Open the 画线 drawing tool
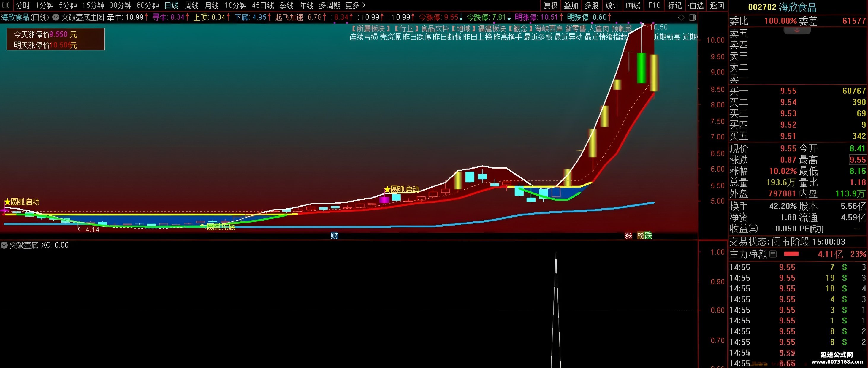Screen dimensions: 868x368 pyautogui.click(x=633, y=5)
